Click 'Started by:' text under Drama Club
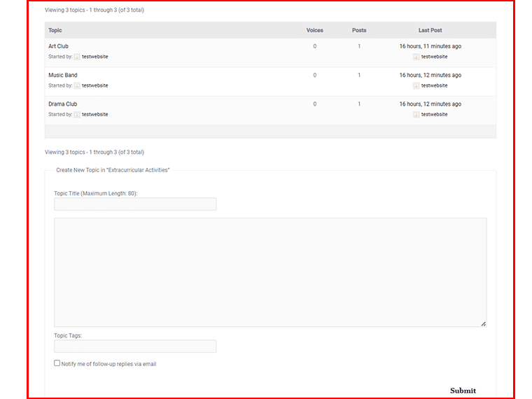532x399 pixels. click(x=60, y=114)
